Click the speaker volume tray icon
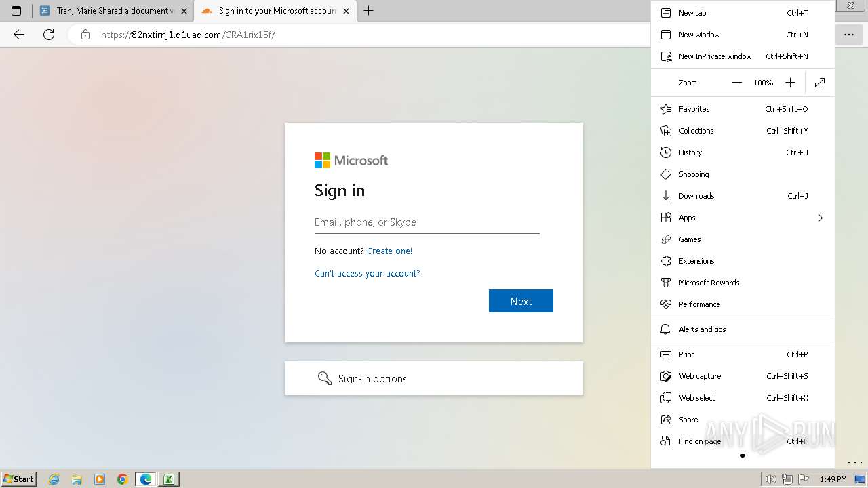The height and width of the screenshot is (488, 868). [x=770, y=479]
